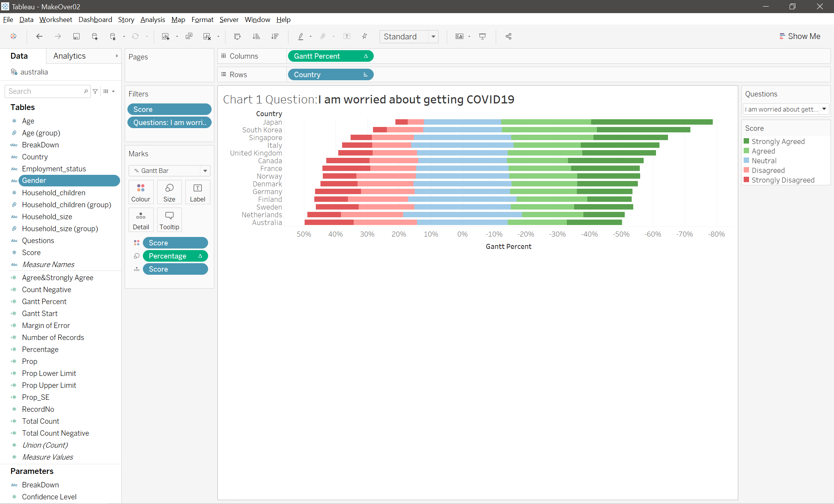The width and height of the screenshot is (834, 504).
Task: Click the Show Me button
Action: pos(800,36)
